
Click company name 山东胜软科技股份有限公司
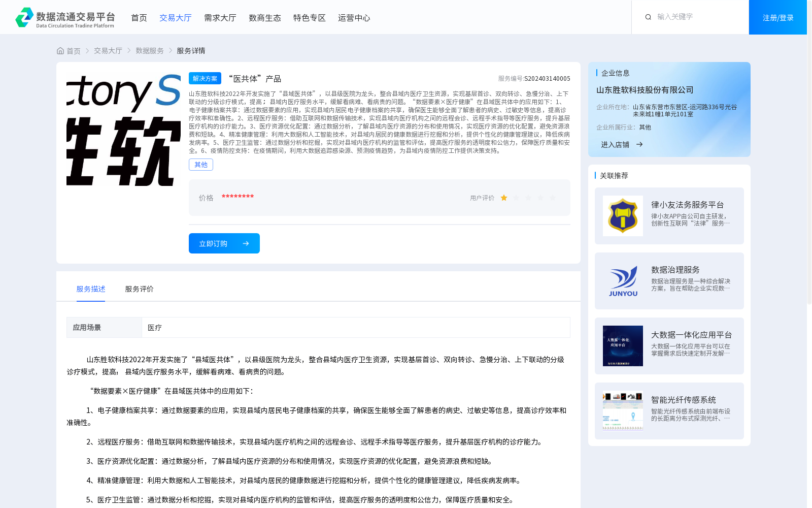(x=645, y=90)
